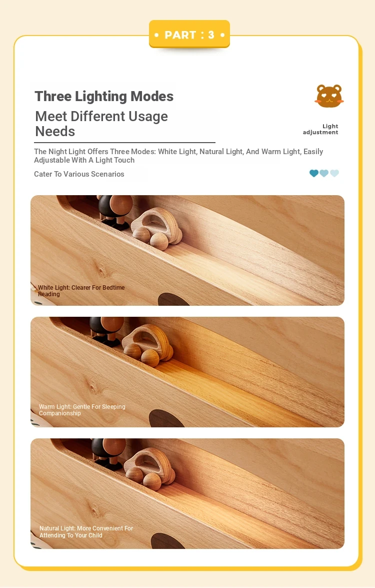Open the natural light shelf photo
This screenshot has height=588, width=375.
click(187, 493)
